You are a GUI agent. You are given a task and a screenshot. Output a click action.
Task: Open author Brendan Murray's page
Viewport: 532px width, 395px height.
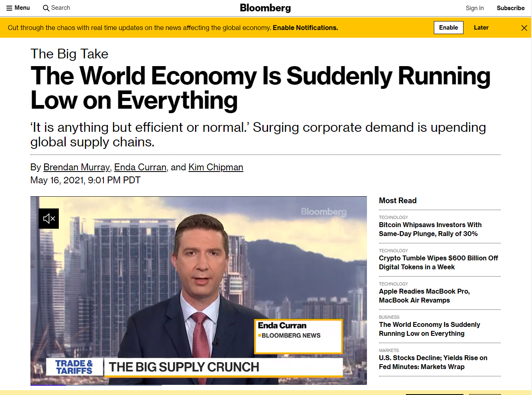point(76,167)
